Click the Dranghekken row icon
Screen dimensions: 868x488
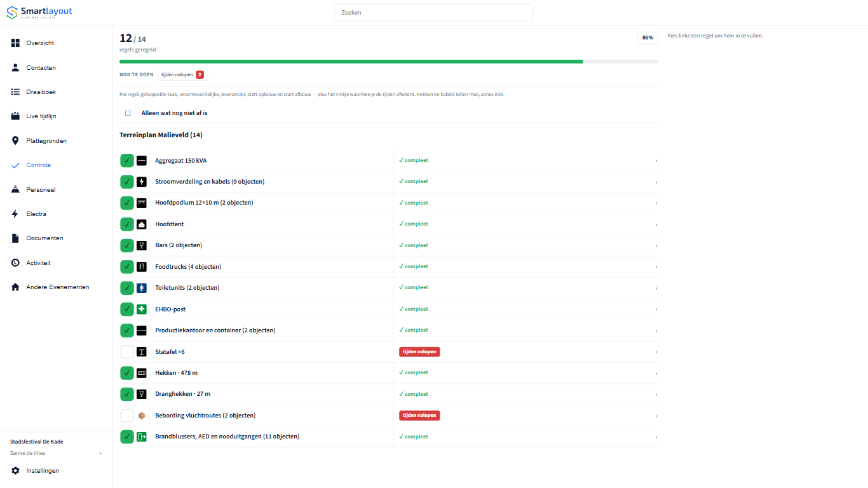142,394
